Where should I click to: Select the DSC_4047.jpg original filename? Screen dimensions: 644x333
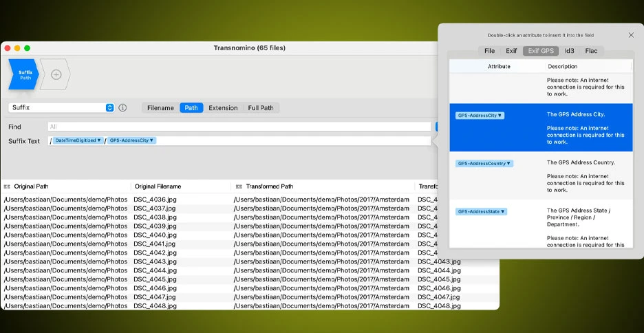[154, 297]
